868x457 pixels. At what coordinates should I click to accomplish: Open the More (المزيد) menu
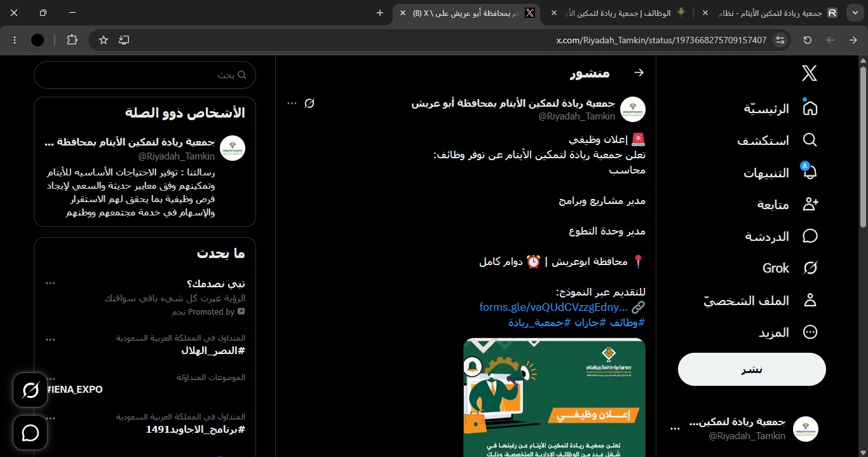(x=788, y=332)
